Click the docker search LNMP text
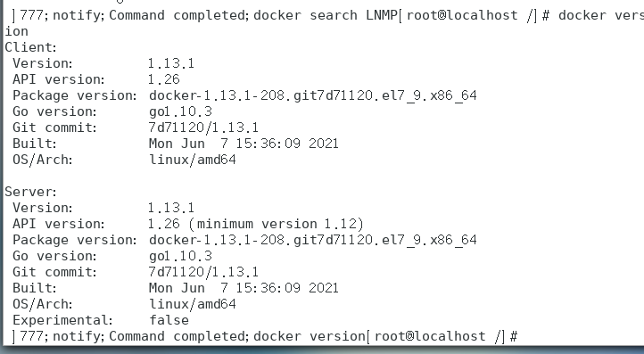The height and width of the screenshot is (354, 644). point(326,15)
